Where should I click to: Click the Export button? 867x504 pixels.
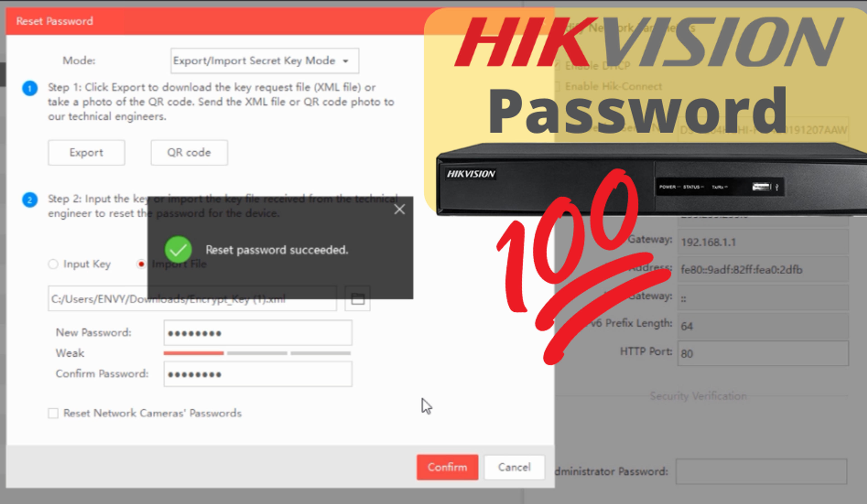[86, 152]
